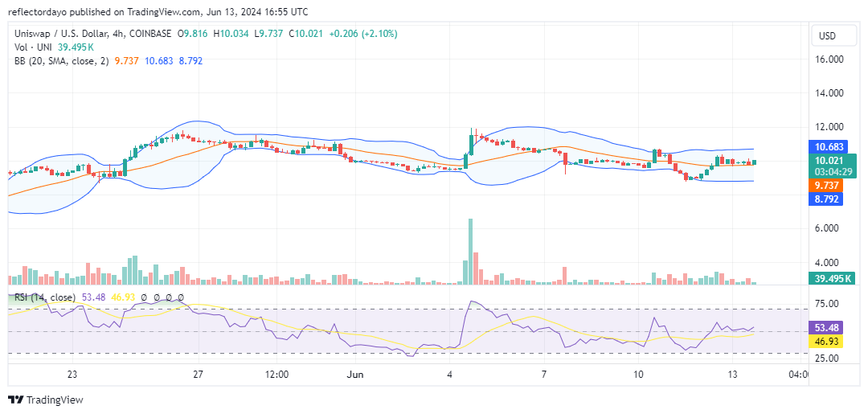Click the C10.021 close value in header
Screen dimensions: 868x414
click(x=305, y=34)
